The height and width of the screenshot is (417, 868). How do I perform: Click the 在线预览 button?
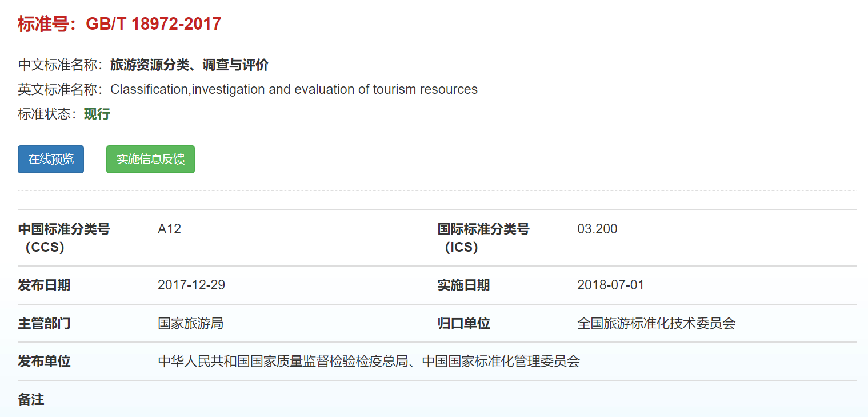51,160
